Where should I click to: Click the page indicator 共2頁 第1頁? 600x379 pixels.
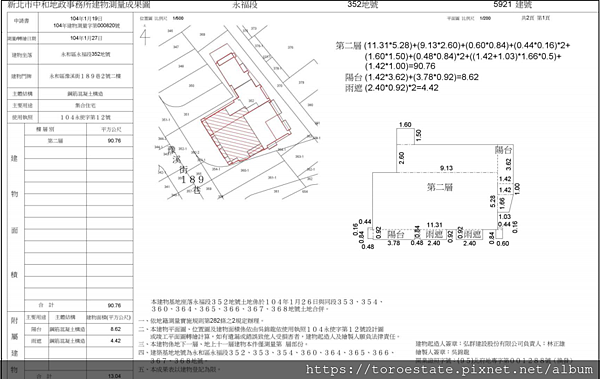click(x=536, y=18)
